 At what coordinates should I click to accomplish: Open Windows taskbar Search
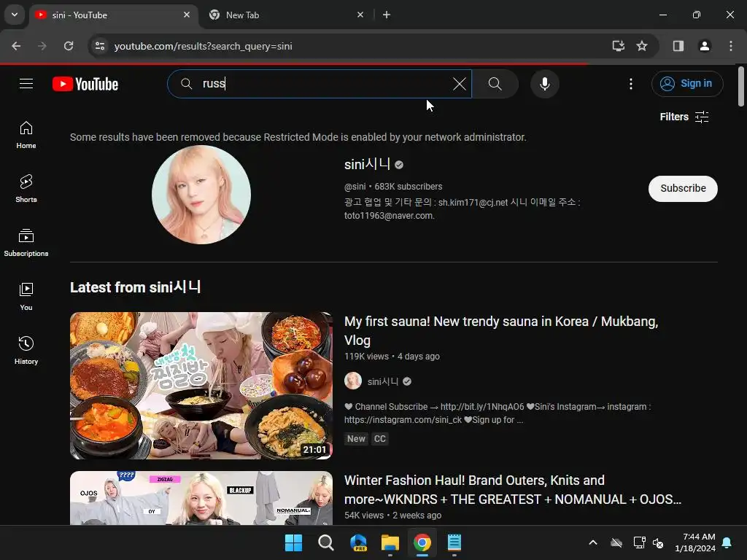coord(326,542)
